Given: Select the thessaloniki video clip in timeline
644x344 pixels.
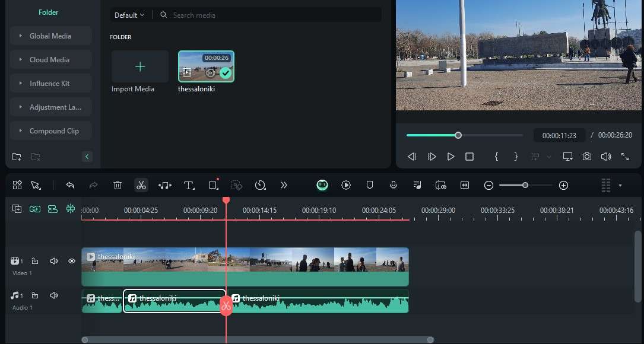Looking at the screenshot, I should point(245,267).
